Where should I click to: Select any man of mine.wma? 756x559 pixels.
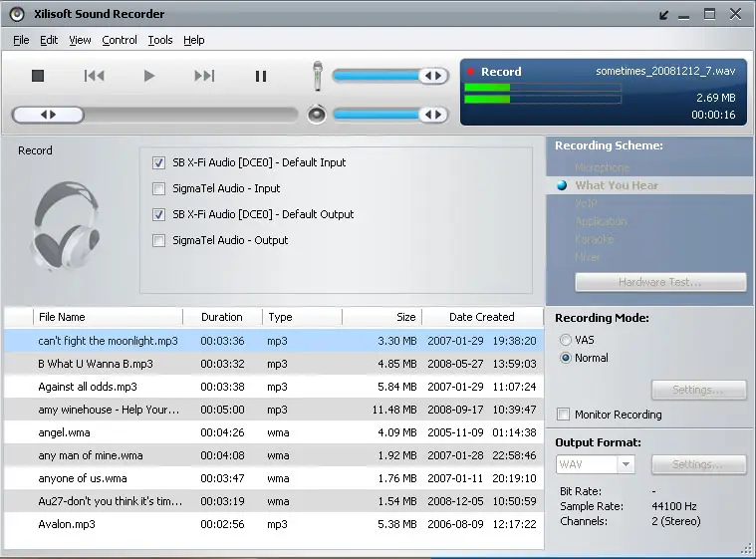click(x=274, y=455)
